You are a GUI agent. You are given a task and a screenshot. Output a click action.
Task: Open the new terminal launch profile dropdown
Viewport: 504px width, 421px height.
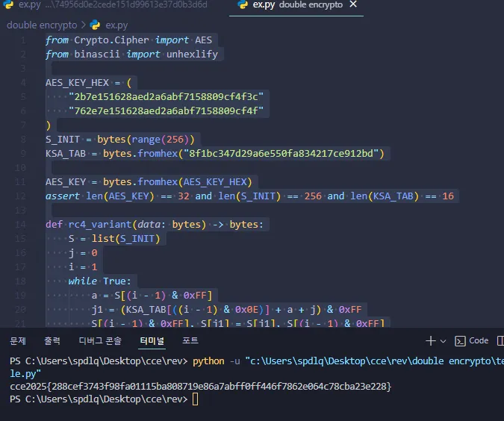(443, 341)
